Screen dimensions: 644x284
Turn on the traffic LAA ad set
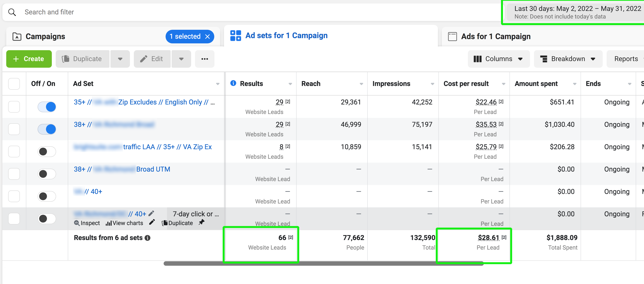(47, 152)
